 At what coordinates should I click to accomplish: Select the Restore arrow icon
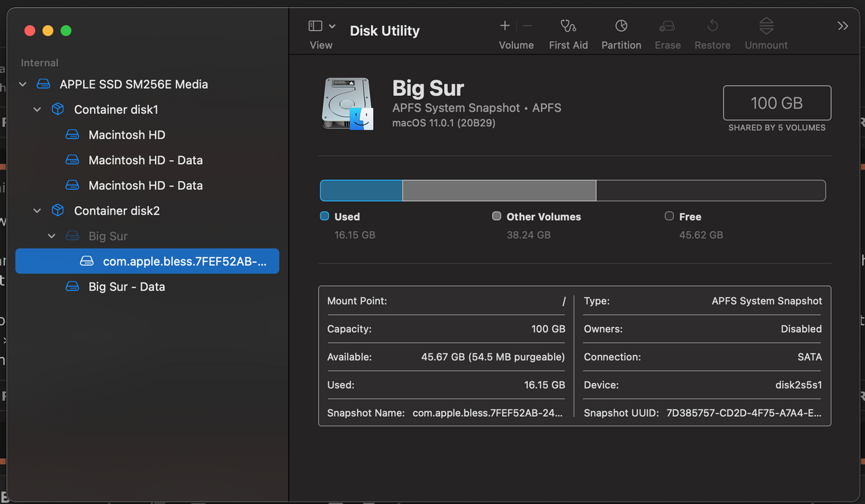(712, 26)
